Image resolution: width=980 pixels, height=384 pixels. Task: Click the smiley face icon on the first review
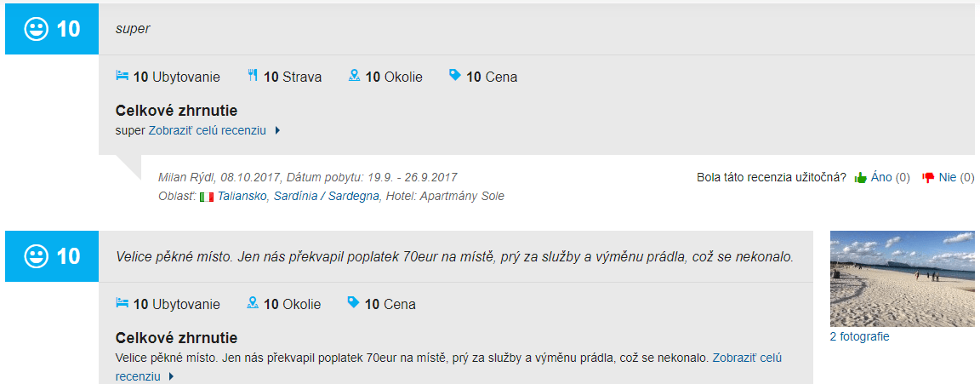pos(36,30)
